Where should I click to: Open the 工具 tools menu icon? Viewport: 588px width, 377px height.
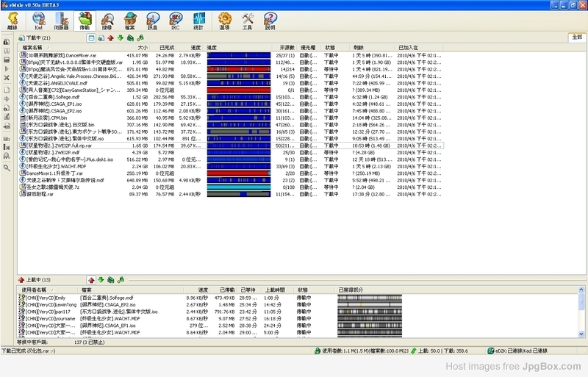247,21
